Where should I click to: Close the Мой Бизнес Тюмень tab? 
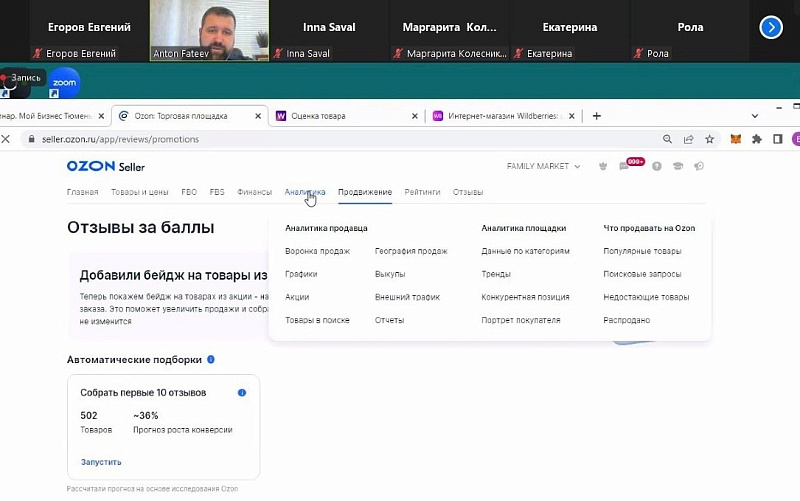pyautogui.click(x=101, y=116)
